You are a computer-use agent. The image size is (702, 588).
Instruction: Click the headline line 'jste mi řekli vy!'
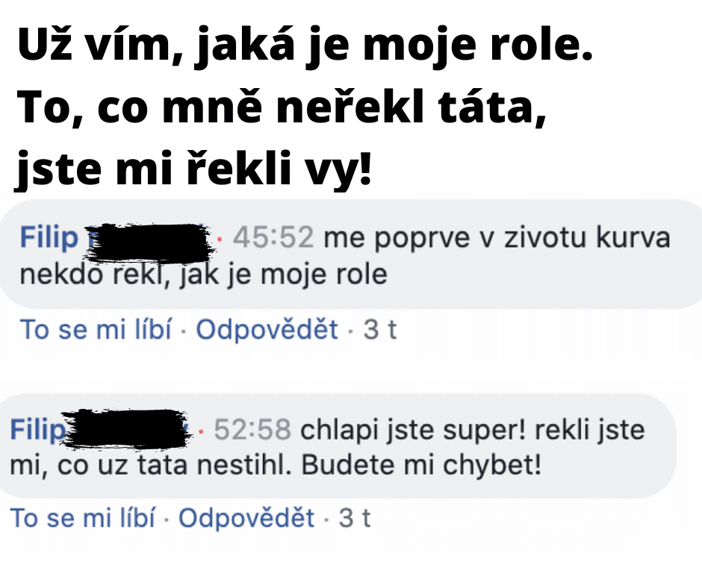point(193,168)
